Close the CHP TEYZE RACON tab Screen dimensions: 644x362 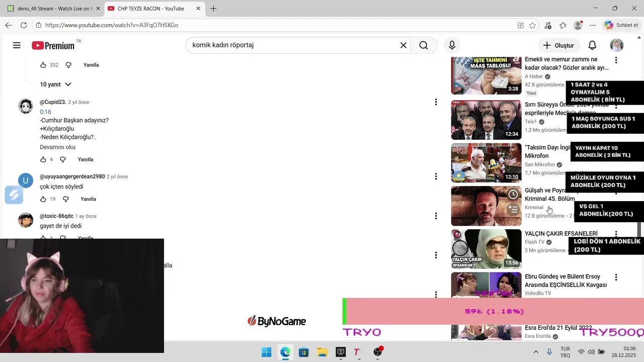tap(199, 9)
